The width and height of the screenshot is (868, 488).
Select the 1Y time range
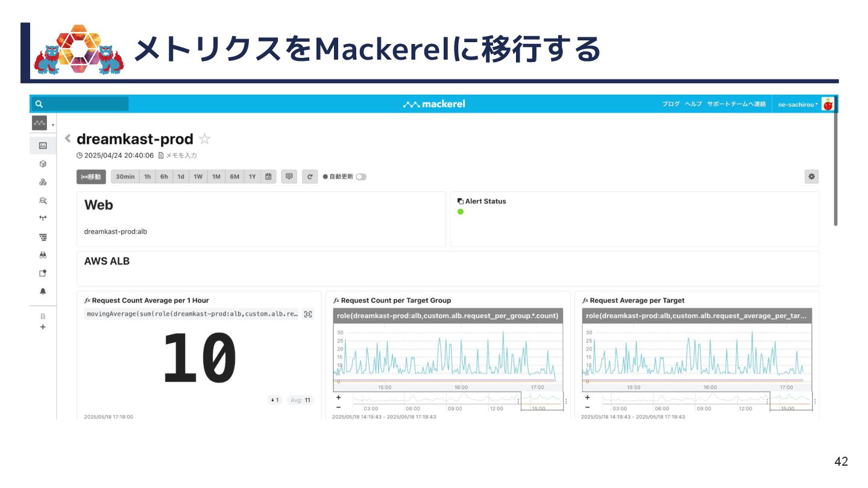coord(253,177)
